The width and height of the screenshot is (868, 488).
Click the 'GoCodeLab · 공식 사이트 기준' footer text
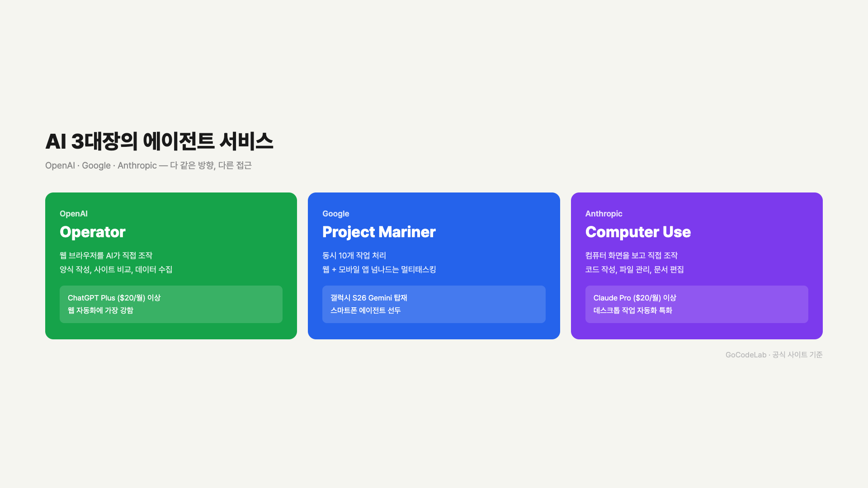(774, 355)
